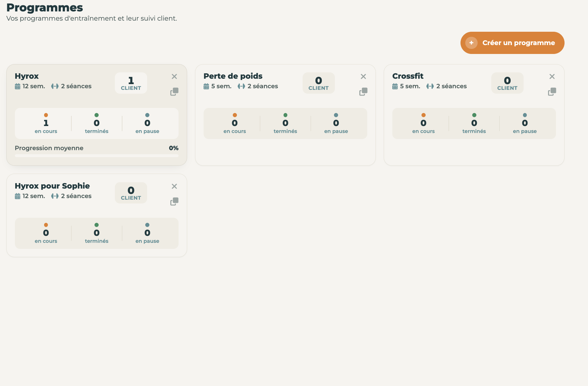Remove the Perte de poids program
588x386 pixels.
tap(363, 77)
